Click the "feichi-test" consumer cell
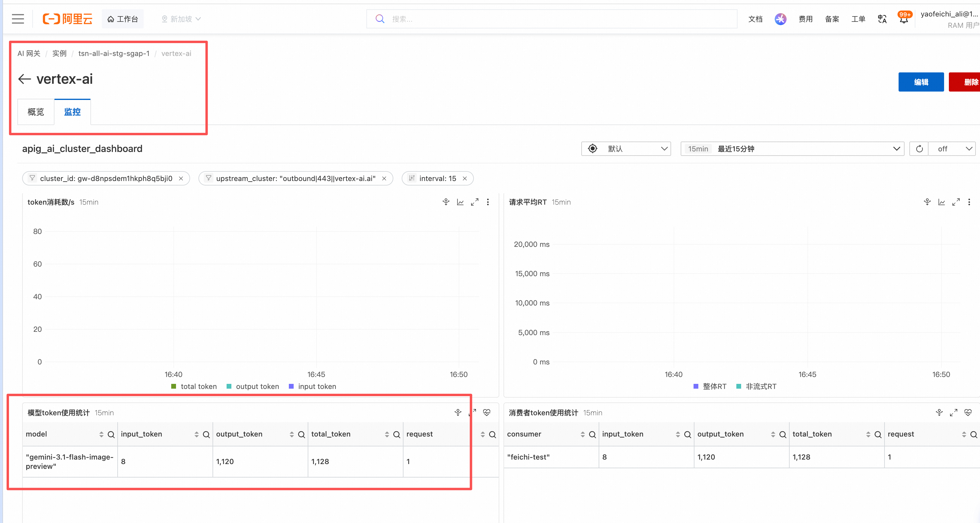The image size is (980, 523). (551, 457)
